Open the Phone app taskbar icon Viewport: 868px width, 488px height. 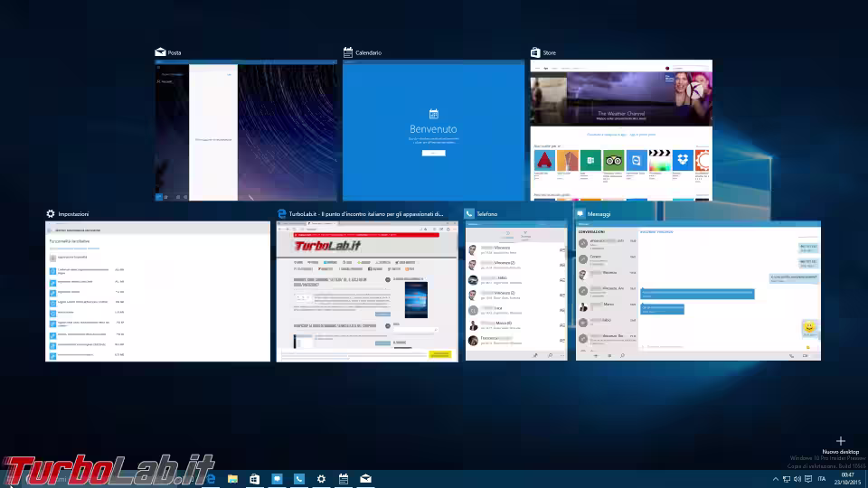(x=299, y=479)
